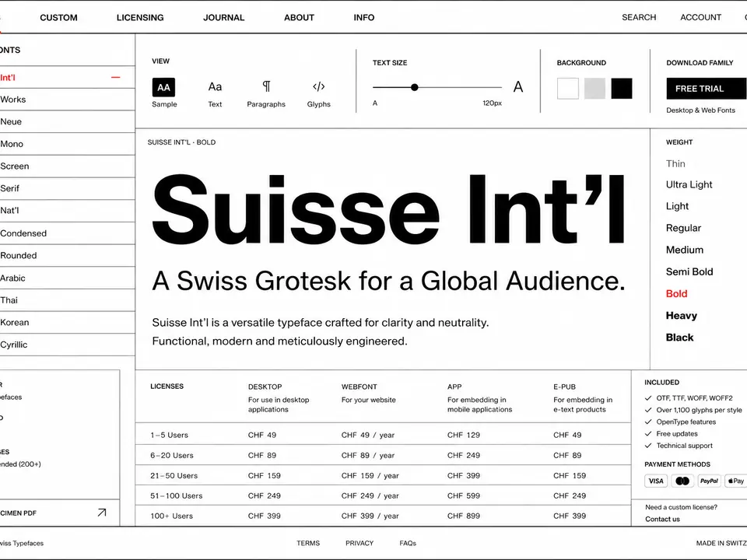Image resolution: width=747 pixels, height=560 pixels.
Task: Go to the Journal page
Action: [224, 18]
